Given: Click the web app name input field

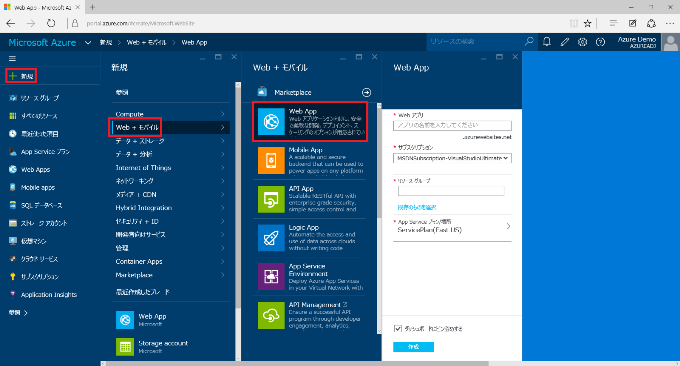Looking at the screenshot, I should click(x=452, y=125).
